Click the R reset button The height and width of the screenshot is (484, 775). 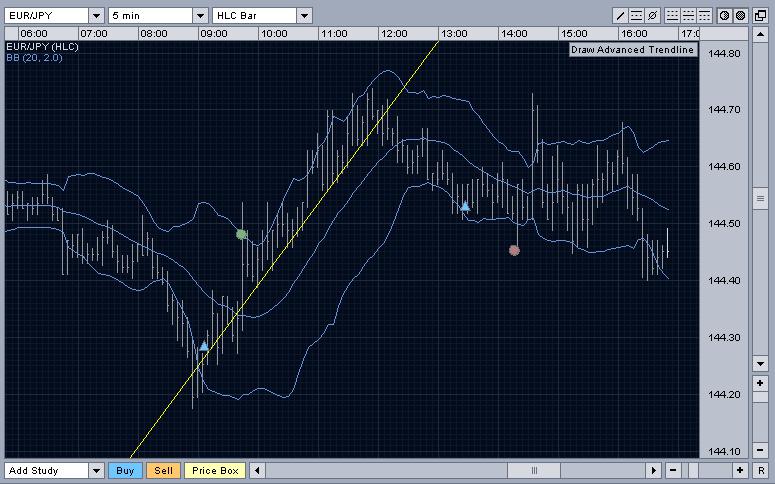761,471
